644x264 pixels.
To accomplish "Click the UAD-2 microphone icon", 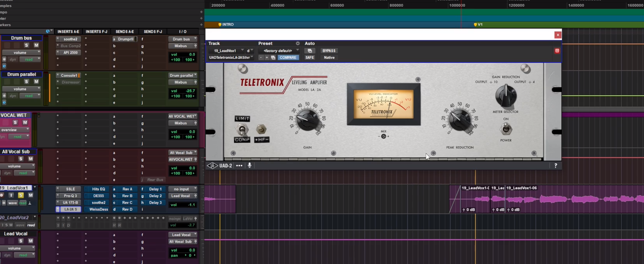I will pyautogui.click(x=249, y=165).
